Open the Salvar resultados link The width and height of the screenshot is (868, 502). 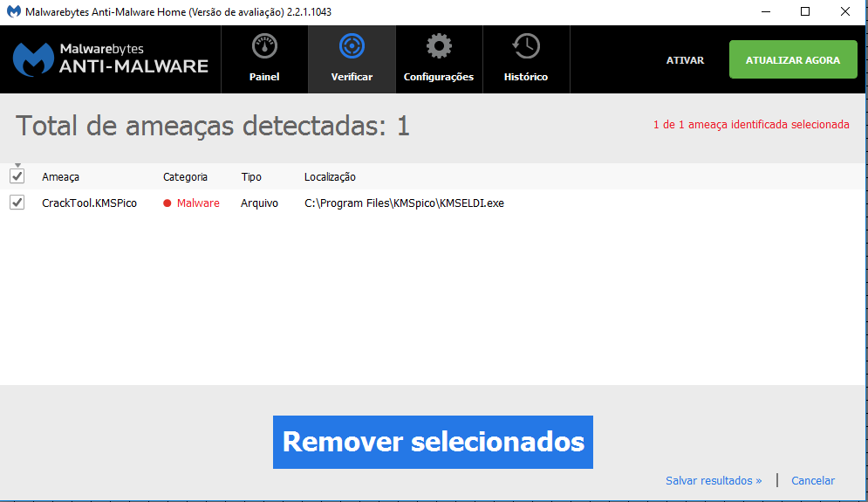[x=714, y=480]
